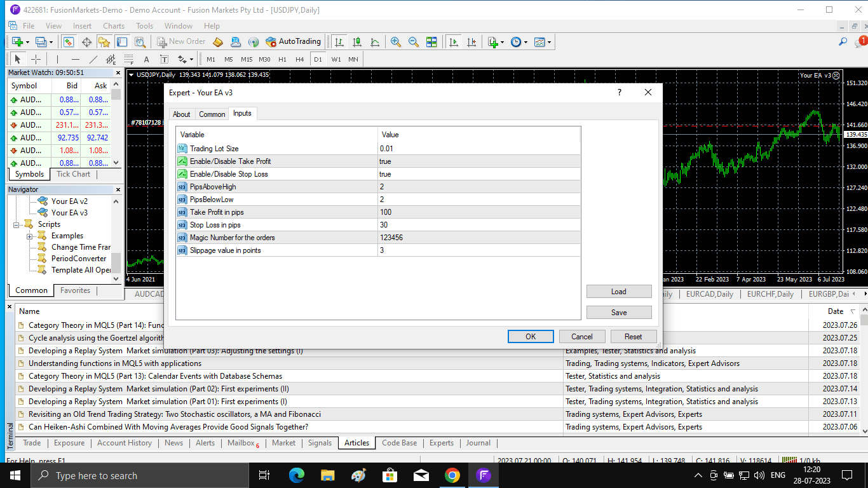This screenshot has width=868, height=488.
Task: Expand the Examples folder in Navigator
Action: pos(29,236)
